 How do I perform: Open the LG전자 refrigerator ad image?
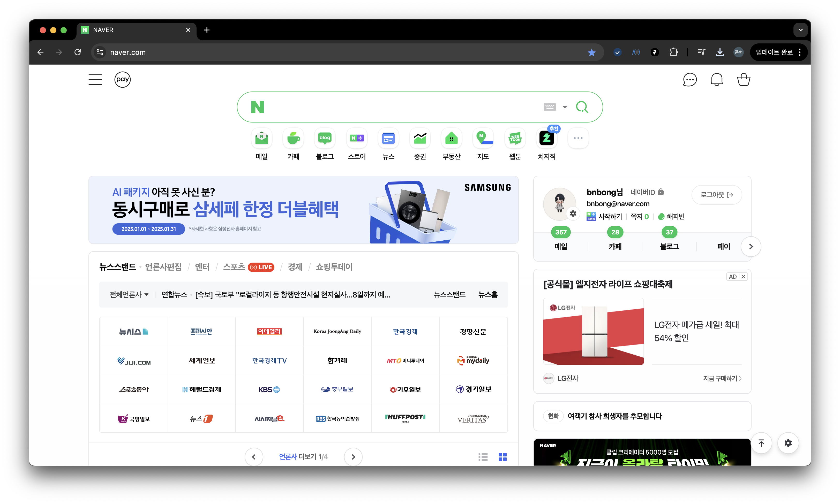[x=593, y=331]
